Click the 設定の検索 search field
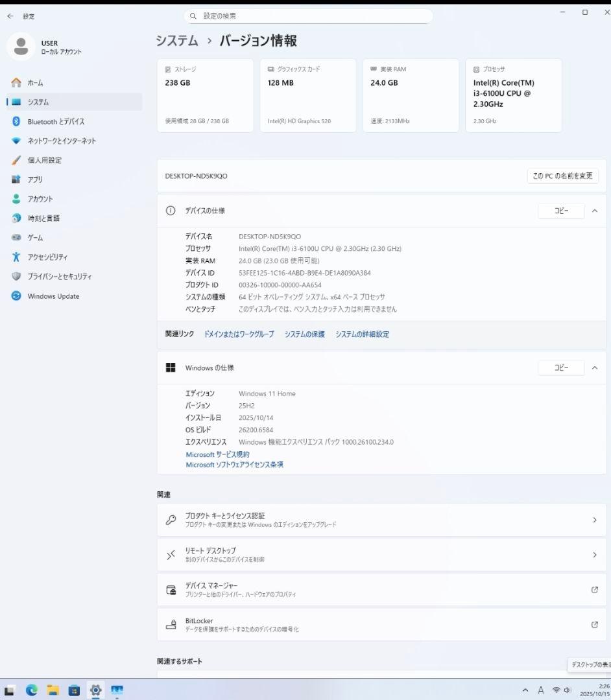The height and width of the screenshot is (700, 611). 308,16
